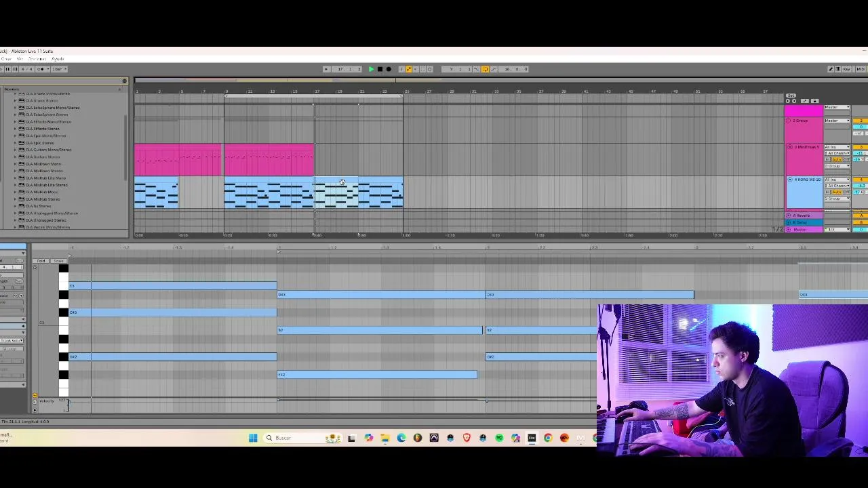This screenshot has width=868, height=488.
Task: Set Mindfreak V monitor to Auto
Action: [836, 159]
